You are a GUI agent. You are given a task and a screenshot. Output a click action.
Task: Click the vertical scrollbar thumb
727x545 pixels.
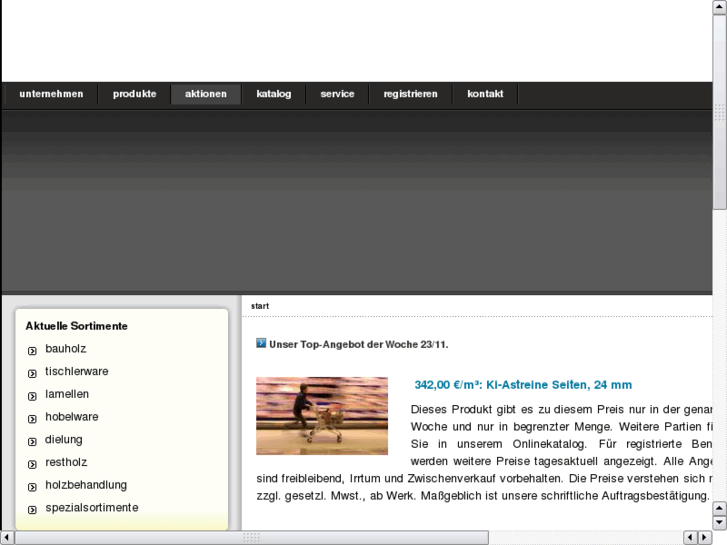(720, 112)
